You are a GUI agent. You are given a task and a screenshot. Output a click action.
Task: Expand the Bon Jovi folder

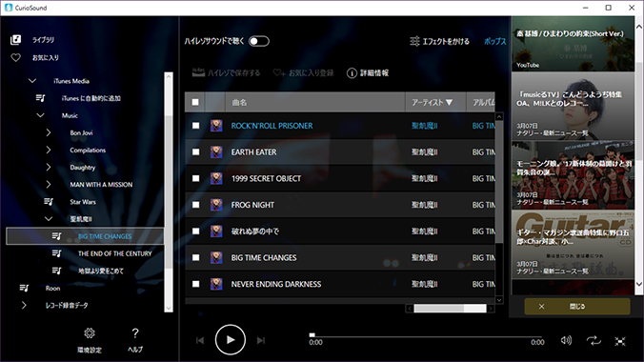[x=49, y=132]
